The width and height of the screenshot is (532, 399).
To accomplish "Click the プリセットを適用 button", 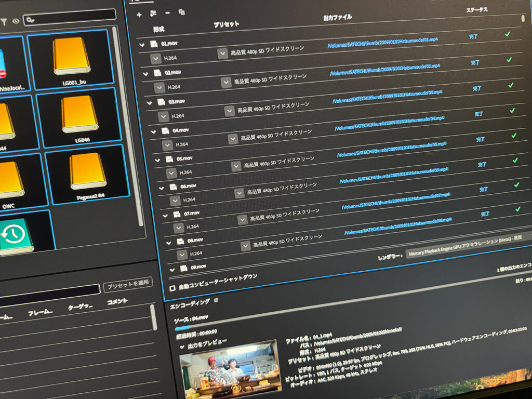I will (x=128, y=286).
